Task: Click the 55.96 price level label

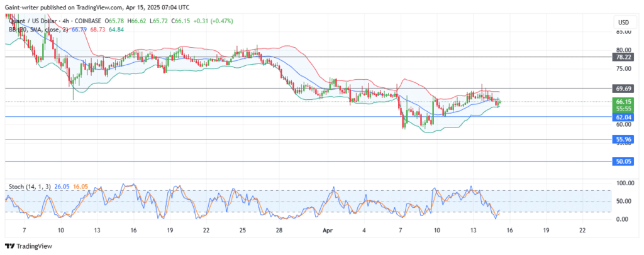Action: (x=623, y=139)
